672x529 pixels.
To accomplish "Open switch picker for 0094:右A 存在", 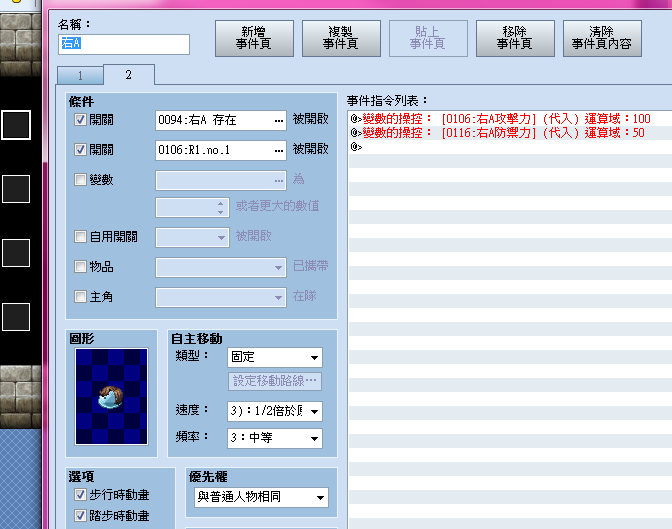I will coord(279,120).
